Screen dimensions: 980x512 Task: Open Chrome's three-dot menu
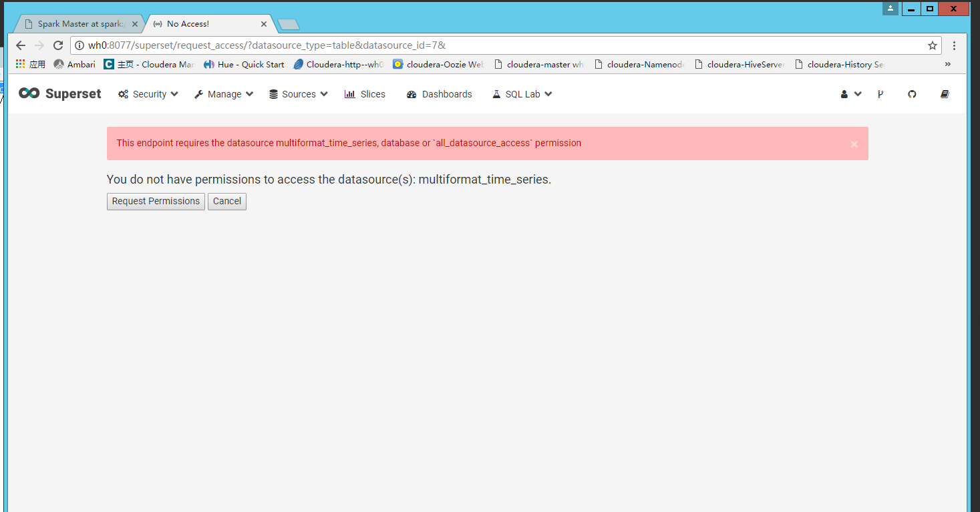[x=954, y=45]
